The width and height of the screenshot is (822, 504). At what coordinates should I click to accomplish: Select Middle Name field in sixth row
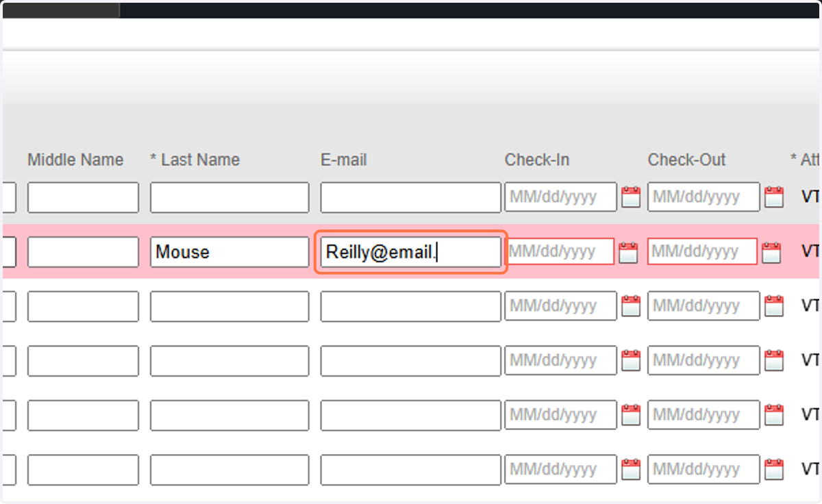point(83,470)
